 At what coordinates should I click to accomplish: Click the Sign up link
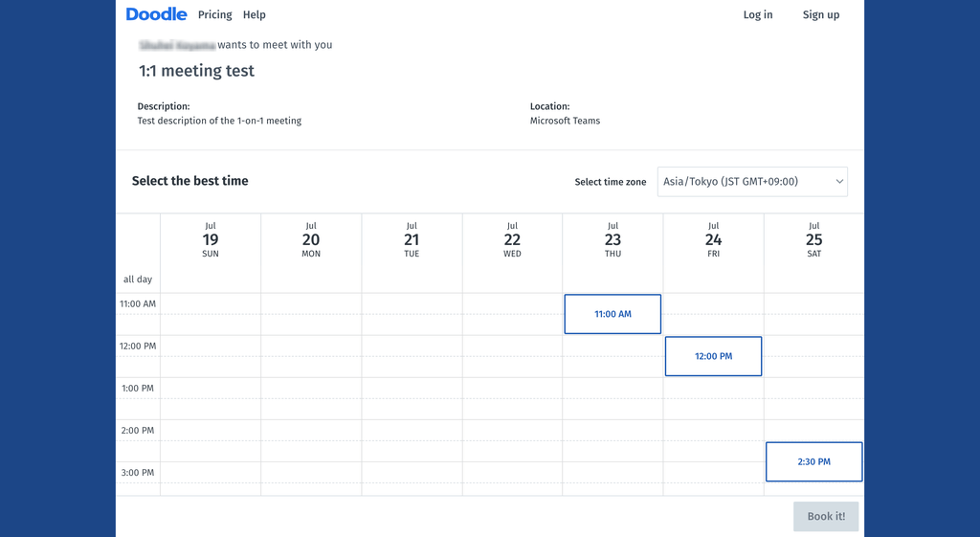tap(820, 14)
